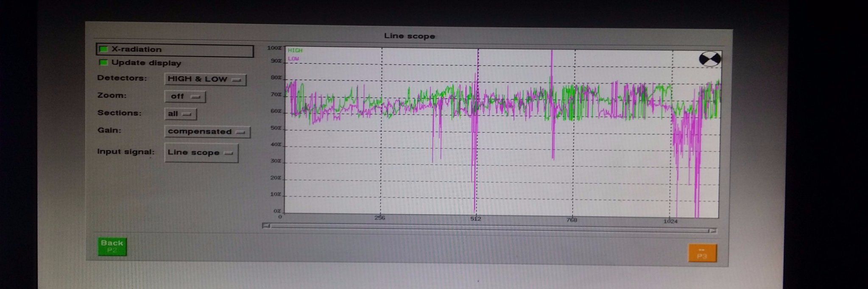
Task: Click the horizontal scrollbar track below the chart
Action: click(x=489, y=228)
